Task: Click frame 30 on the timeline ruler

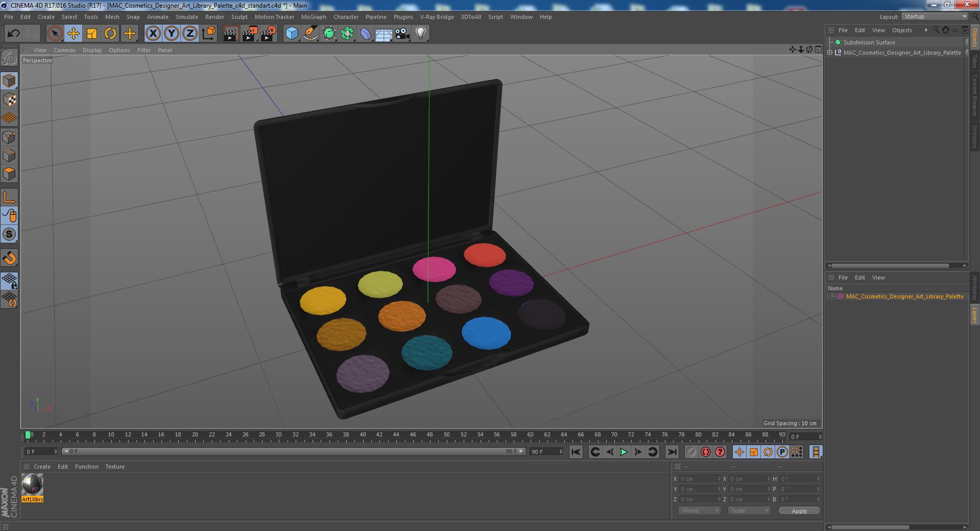Action: click(x=278, y=435)
